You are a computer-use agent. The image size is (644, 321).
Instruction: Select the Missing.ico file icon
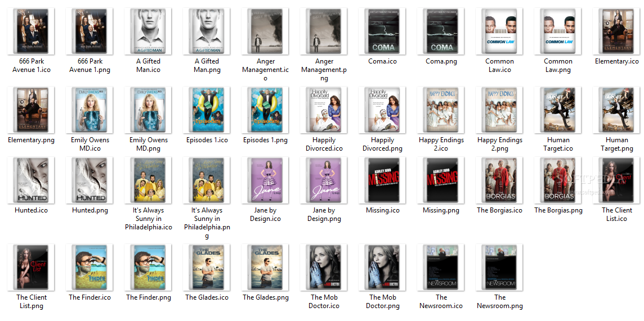pos(382,180)
